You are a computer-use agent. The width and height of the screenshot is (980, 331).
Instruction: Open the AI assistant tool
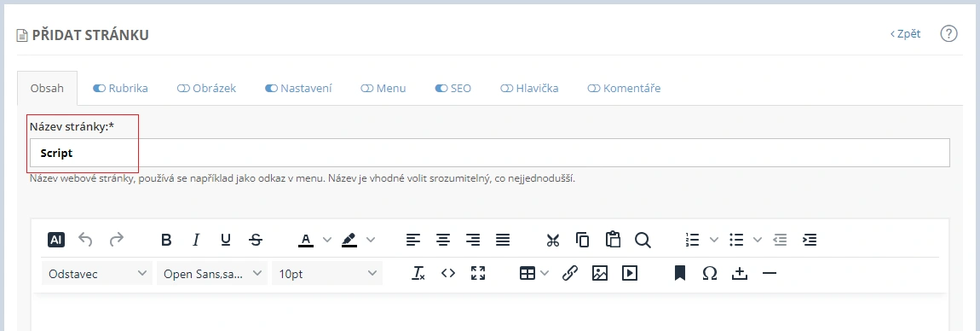click(56, 240)
